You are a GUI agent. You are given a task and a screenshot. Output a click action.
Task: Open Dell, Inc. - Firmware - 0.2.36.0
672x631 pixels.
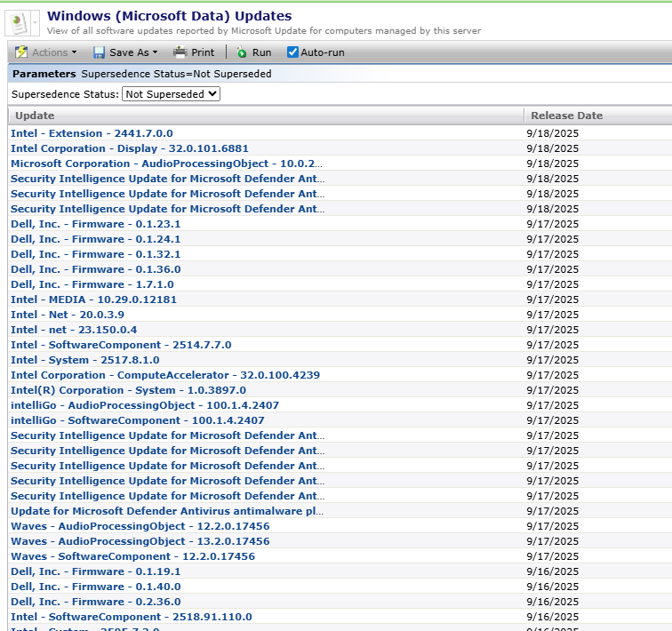point(96,602)
